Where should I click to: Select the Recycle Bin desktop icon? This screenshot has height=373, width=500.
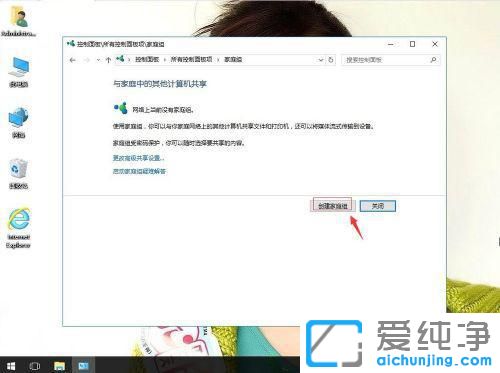[x=18, y=174]
